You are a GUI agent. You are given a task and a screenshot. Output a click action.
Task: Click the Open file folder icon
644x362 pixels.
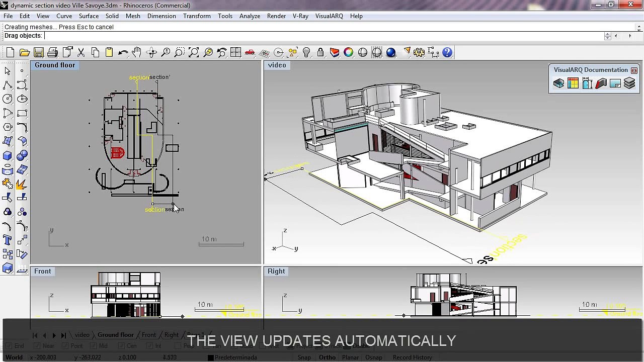(x=24, y=52)
